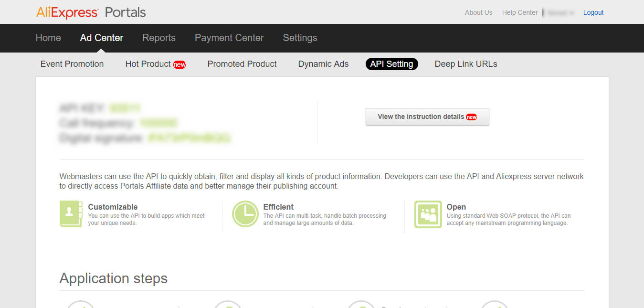
Task: Open the Help Center link
Action: click(520, 12)
